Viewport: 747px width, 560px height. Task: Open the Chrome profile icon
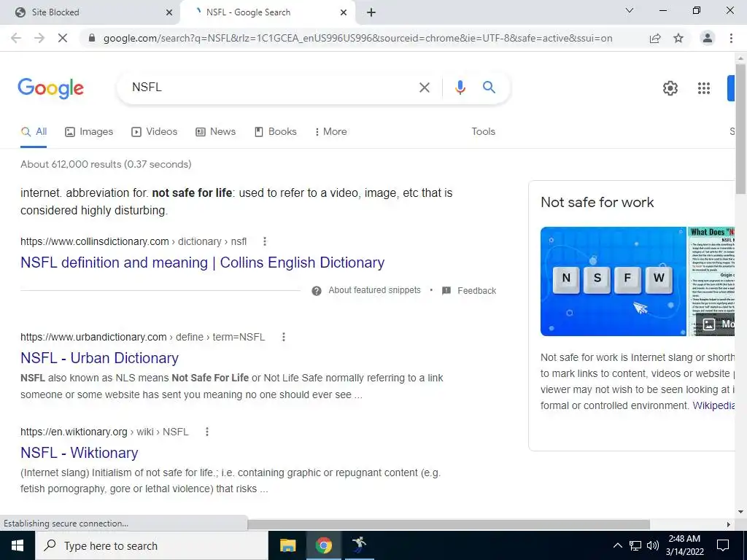708,38
